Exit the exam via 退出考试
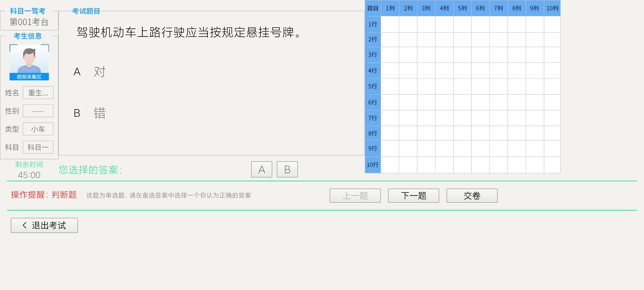This screenshot has height=290, width=644. (x=44, y=225)
